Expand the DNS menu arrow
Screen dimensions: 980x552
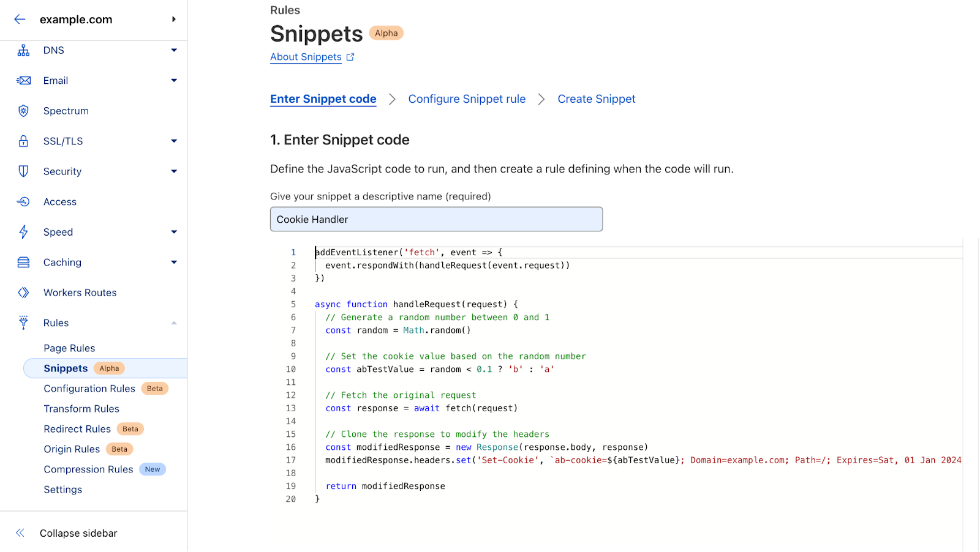point(174,50)
